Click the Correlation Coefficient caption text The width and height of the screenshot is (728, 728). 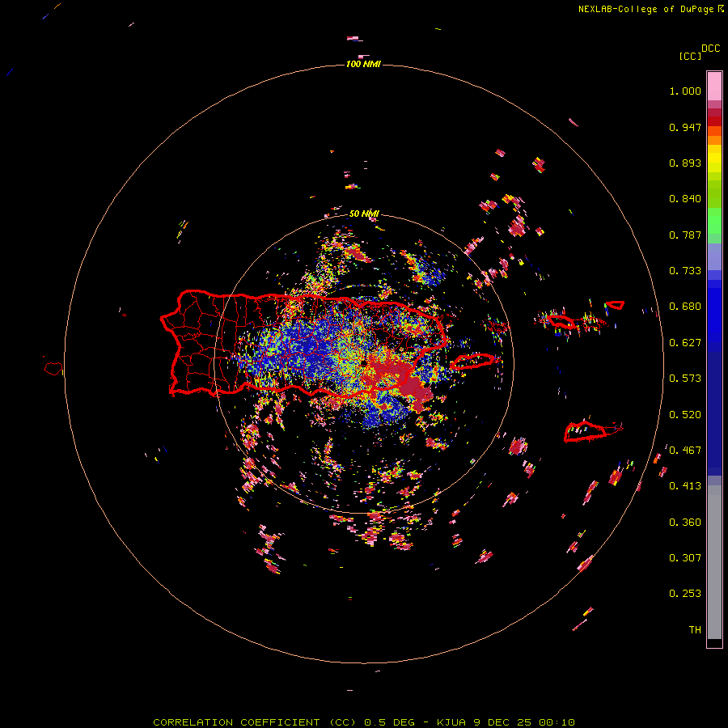pyautogui.click(x=364, y=722)
